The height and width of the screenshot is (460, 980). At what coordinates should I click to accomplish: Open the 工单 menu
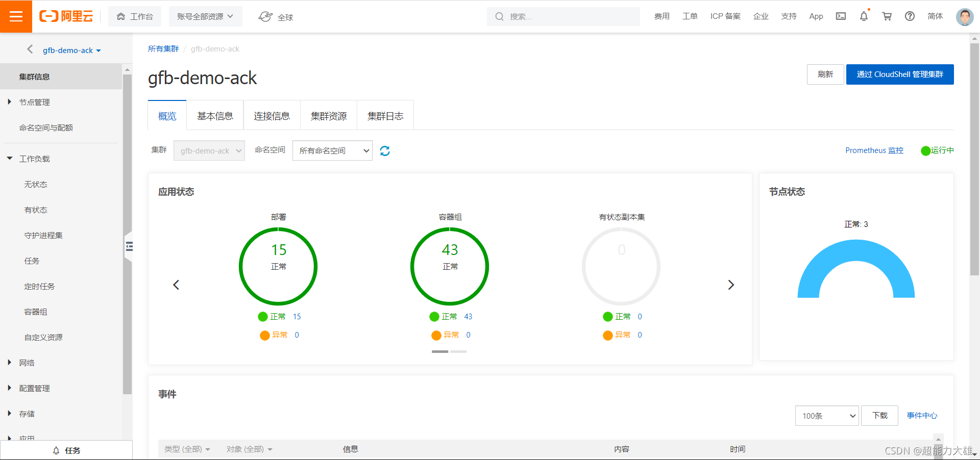[x=690, y=16]
